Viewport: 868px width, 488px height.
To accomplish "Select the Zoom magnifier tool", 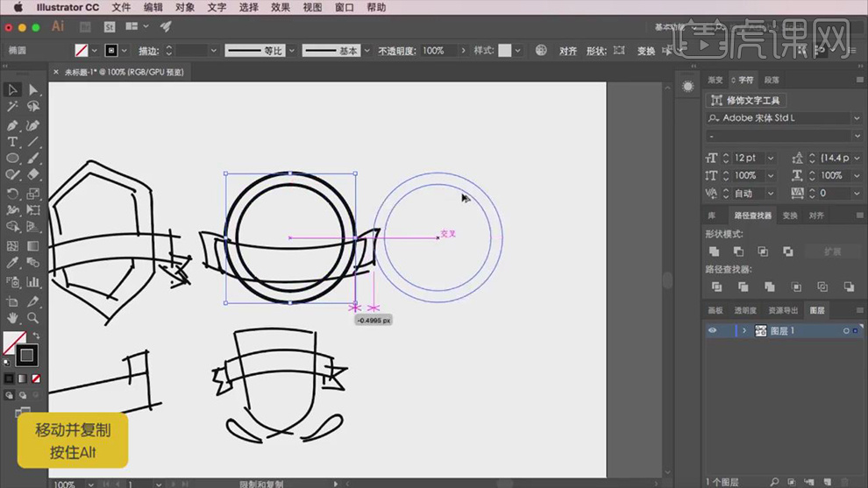I will coord(33,318).
